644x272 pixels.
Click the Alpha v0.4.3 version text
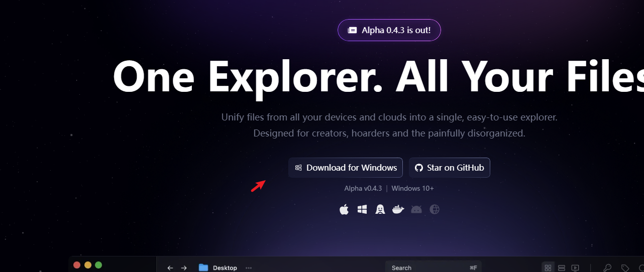tap(363, 189)
